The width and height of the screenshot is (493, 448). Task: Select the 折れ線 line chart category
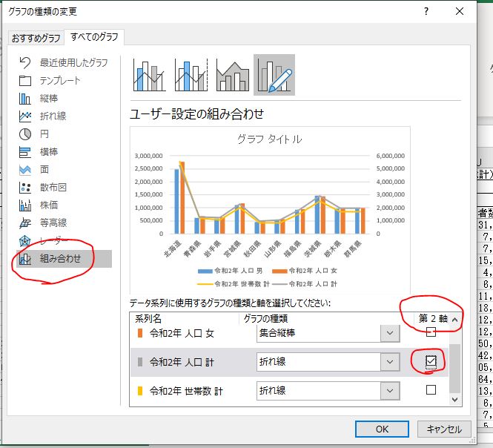(x=53, y=116)
